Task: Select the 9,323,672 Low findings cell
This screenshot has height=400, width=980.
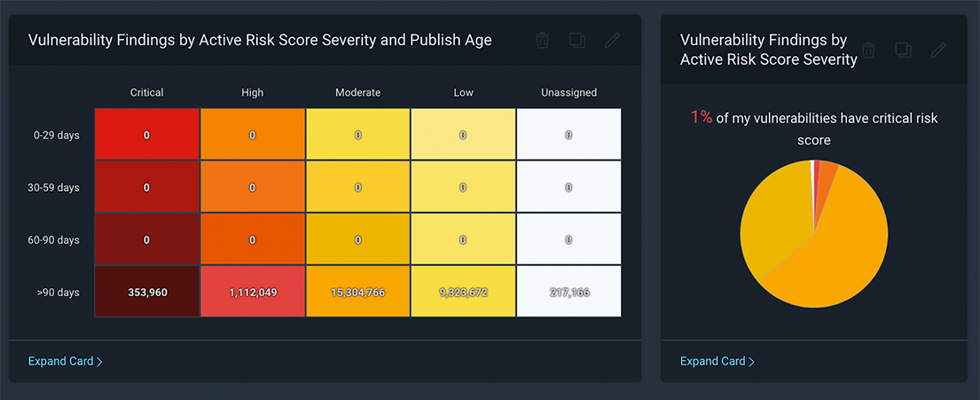Action: click(463, 291)
